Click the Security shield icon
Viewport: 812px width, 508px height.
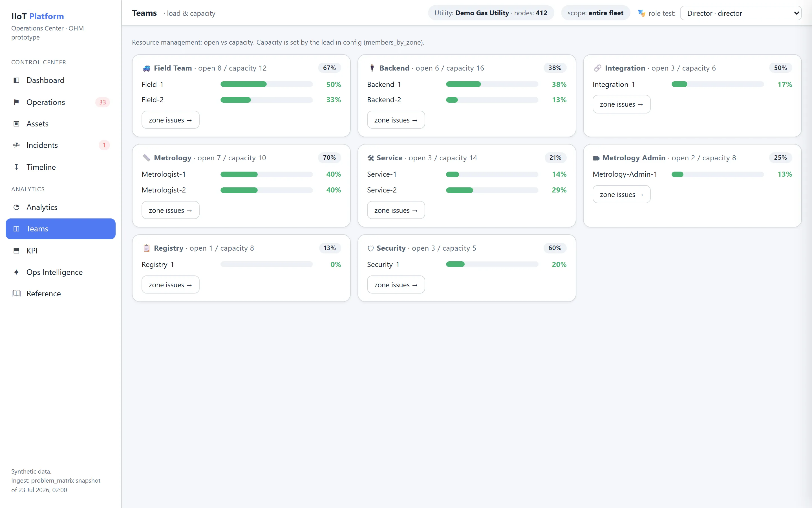[371, 248]
